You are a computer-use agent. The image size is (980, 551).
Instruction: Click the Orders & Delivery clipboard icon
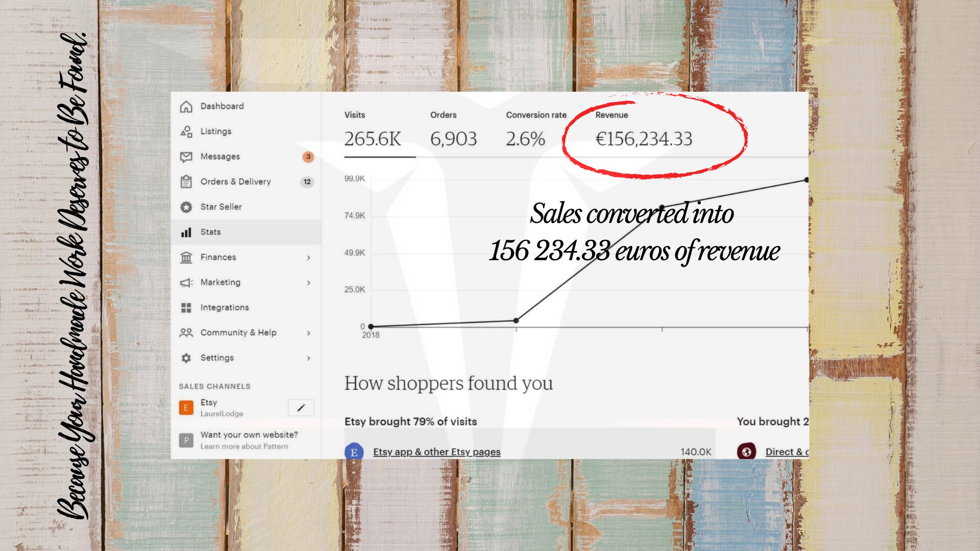(186, 182)
